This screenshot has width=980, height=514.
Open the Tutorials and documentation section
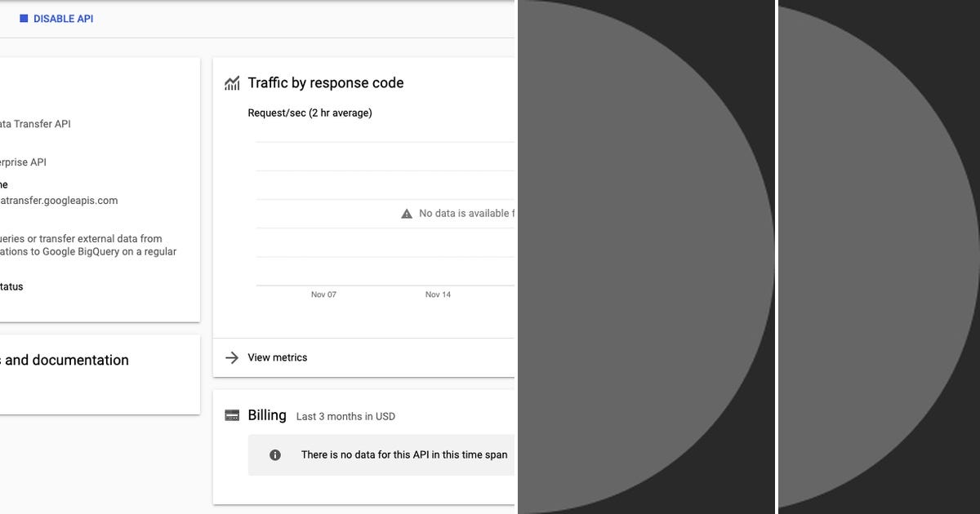coord(64,360)
